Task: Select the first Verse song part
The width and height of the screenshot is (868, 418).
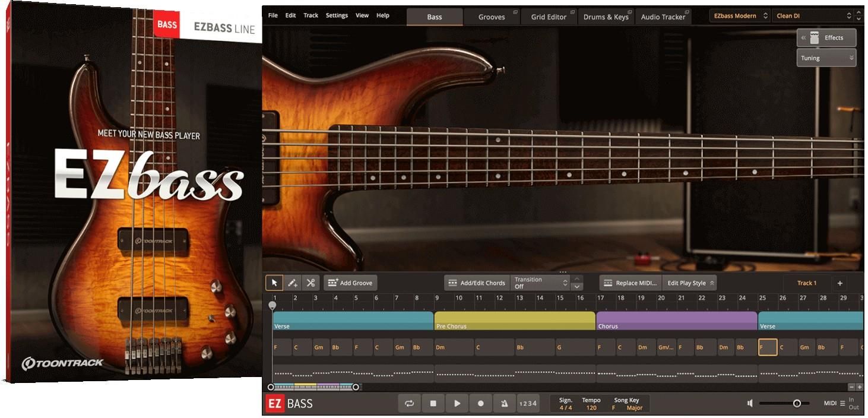Action: click(x=353, y=321)
